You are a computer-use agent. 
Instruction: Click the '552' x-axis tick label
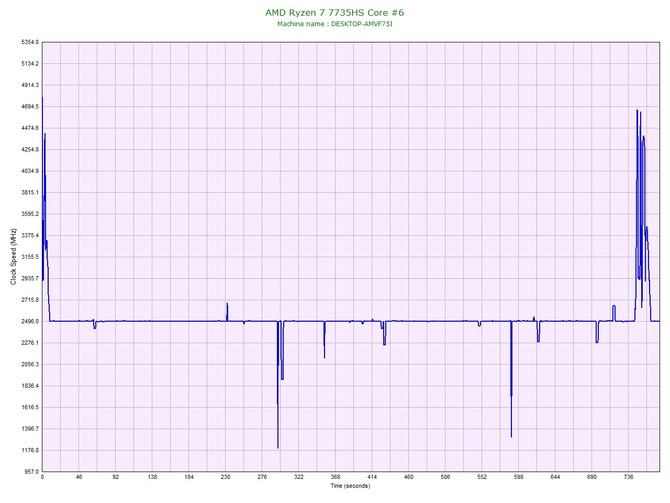tap(482, 477)
